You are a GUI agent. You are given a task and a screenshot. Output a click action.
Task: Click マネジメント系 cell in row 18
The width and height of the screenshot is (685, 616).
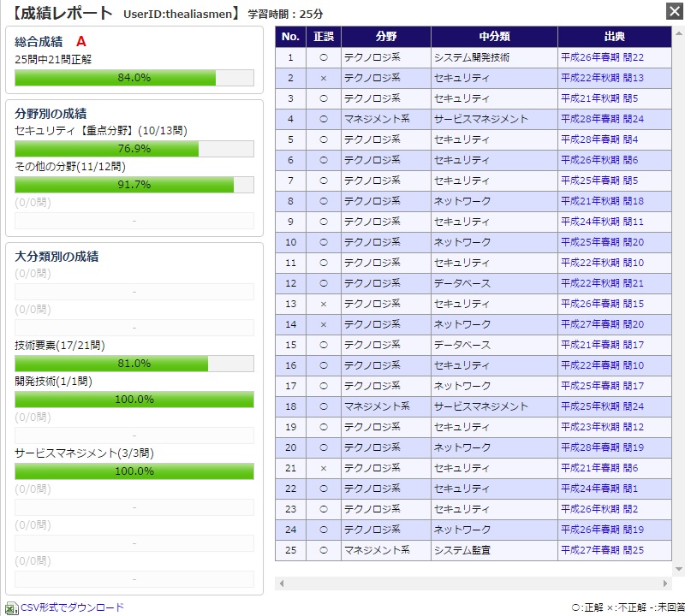coord(386,406)
